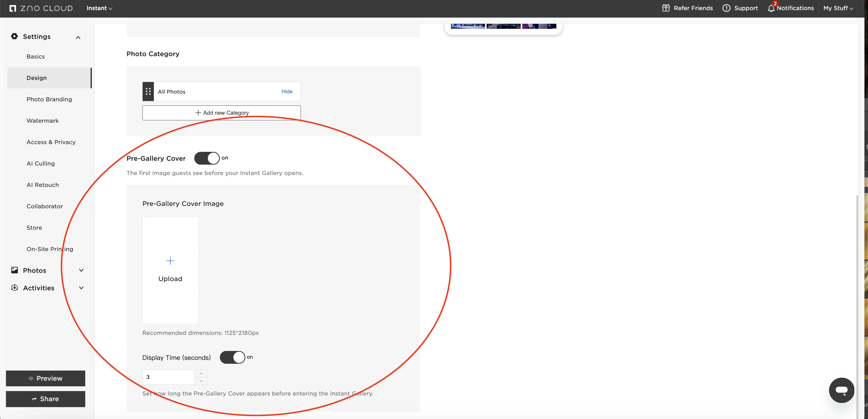The height and width of the screenshot is (419, 868).
Task: Open Support via the exclamation icon
Action: 726,8
